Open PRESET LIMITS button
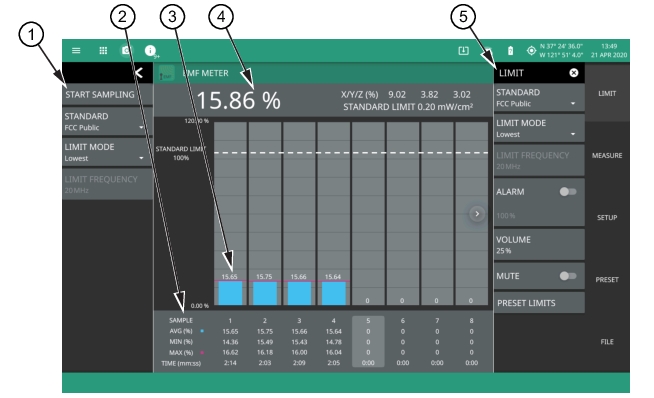Image resolution: width=654 pixels, height=398 pixels. tap(539, 303)
